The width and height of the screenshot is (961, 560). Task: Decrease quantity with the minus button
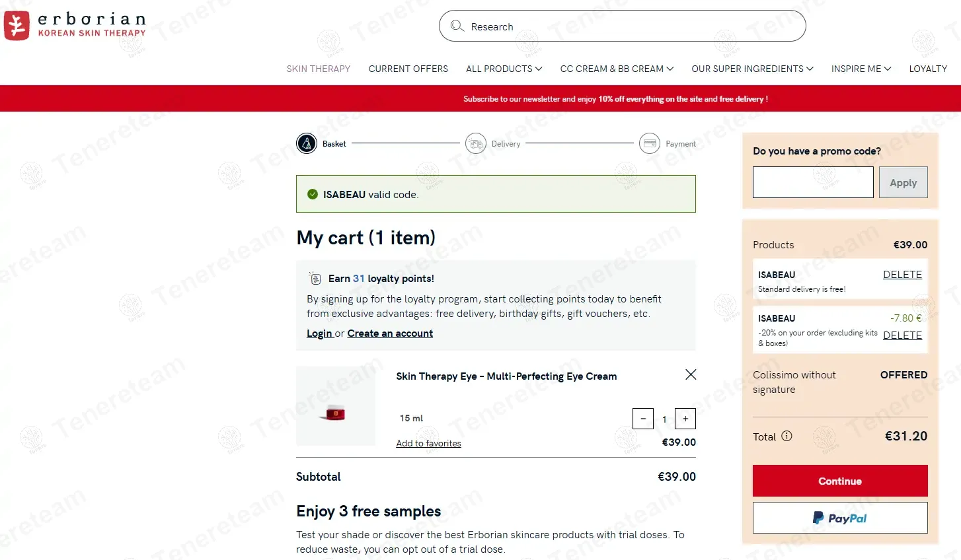pos(643,419)
